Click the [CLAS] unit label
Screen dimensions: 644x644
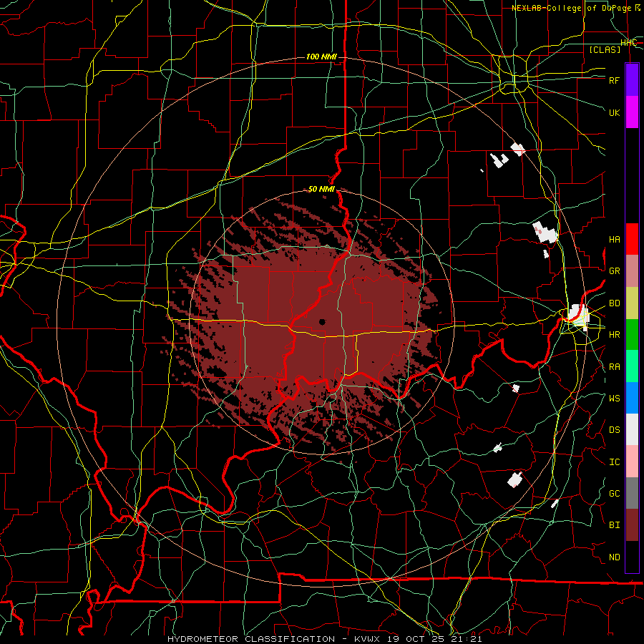point(605,49)
